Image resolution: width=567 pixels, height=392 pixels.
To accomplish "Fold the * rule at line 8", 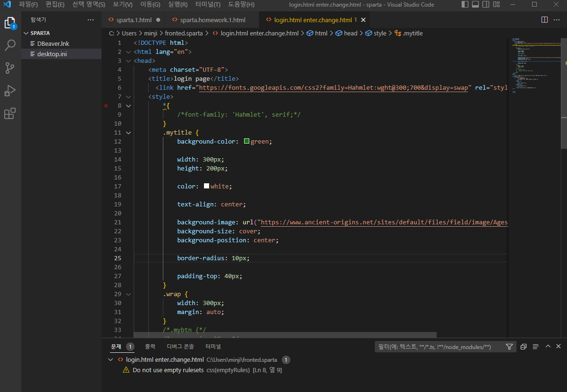I will 128,106.
